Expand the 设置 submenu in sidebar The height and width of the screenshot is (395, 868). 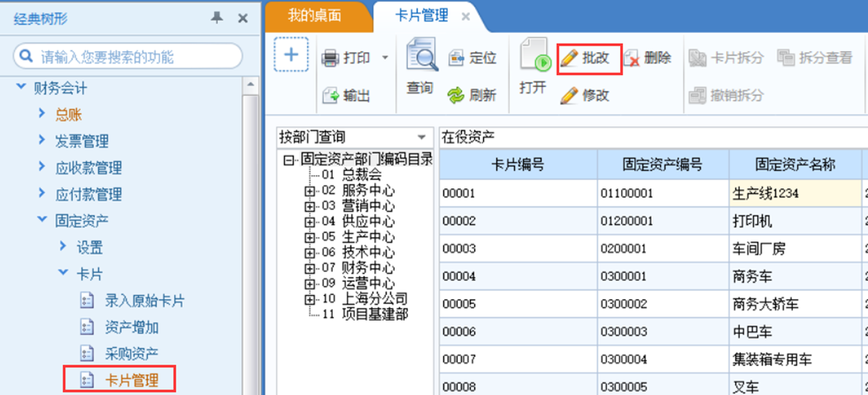pyautogui.click(x=64, y=247)
